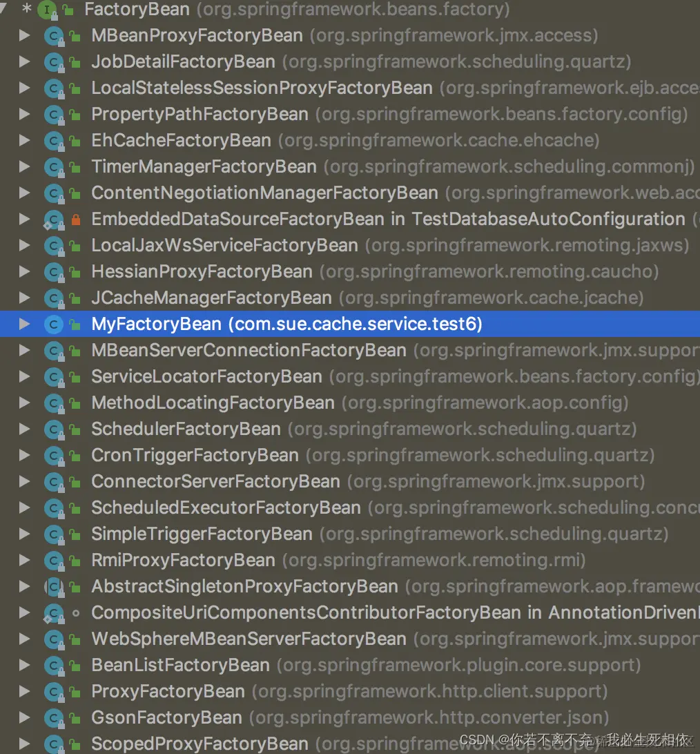Click the class icon of ScheduledExecutorFactoryBean

coord(54,508)
